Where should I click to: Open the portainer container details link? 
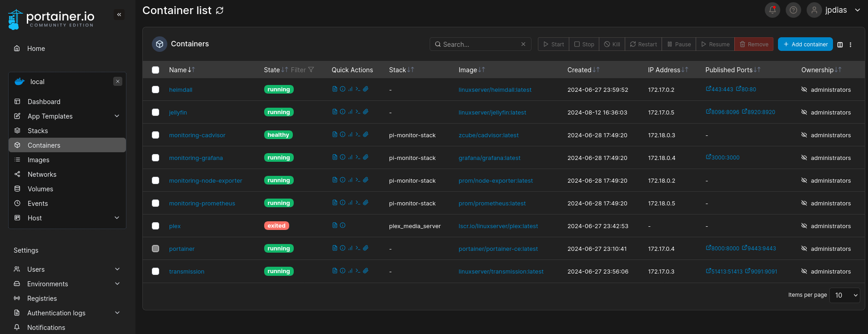click(x=182, y=249)
